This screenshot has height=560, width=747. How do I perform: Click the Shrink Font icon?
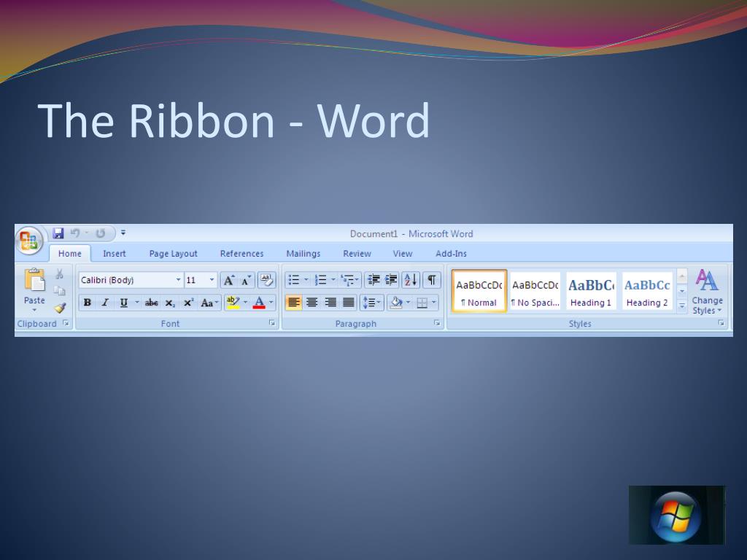(246, 280)
